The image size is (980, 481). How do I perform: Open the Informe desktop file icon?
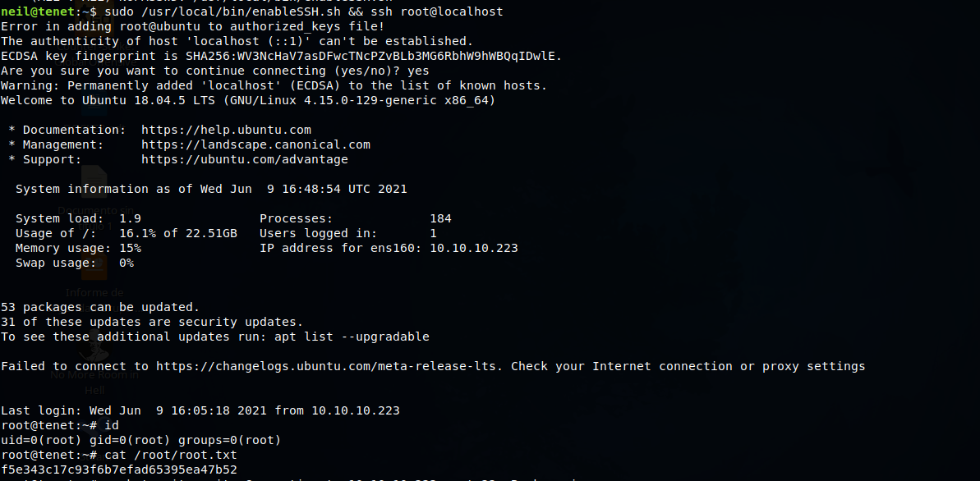coord(94,267)
